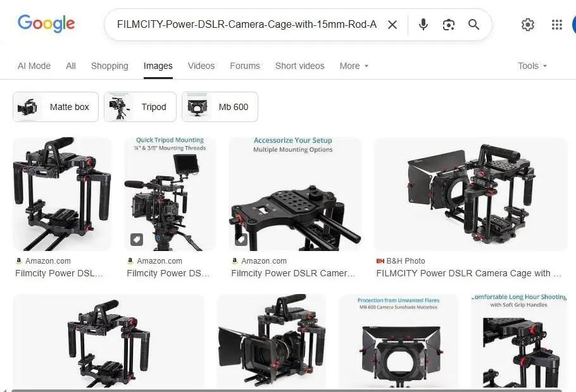The height and width of the screenshot is (392, 576).
Task: Open 'FILMCITY Power DSLR Camera Cage with' title
Action: point(468,273)
